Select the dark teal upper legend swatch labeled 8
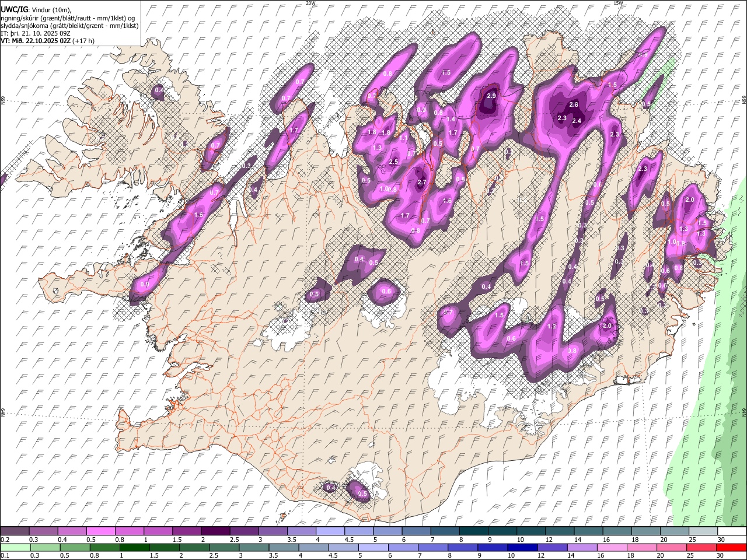The width and height of the screenshot is (747, 560). pyautogui.click(x=474, y=531)
